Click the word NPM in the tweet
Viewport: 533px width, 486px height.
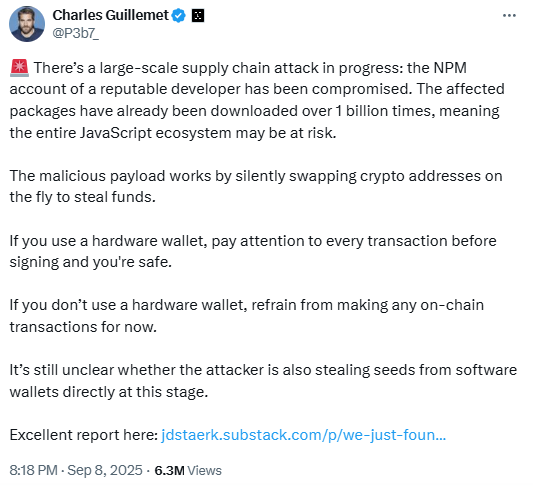pyautogui.click(x=450, y=68)
